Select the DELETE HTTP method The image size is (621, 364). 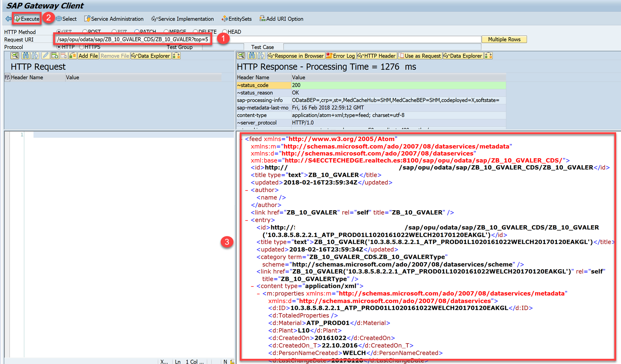point(195,32)
